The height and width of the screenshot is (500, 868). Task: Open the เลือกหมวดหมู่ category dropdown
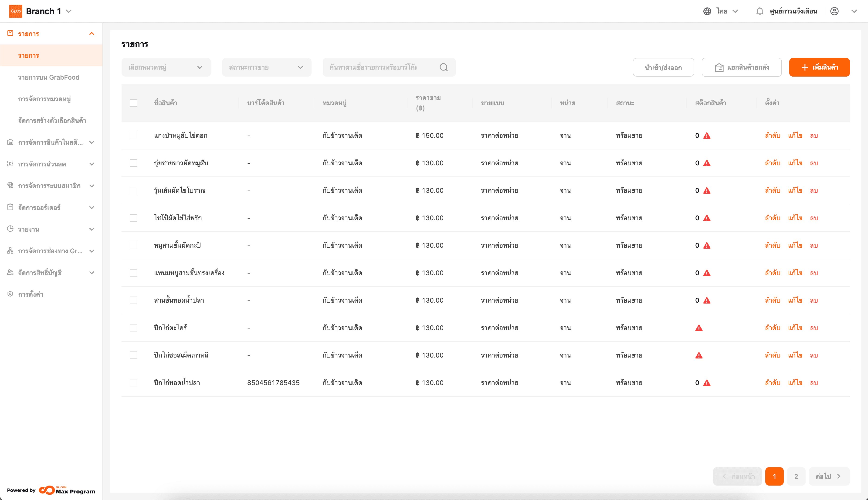pyautogui.click(x=166, y=67)
